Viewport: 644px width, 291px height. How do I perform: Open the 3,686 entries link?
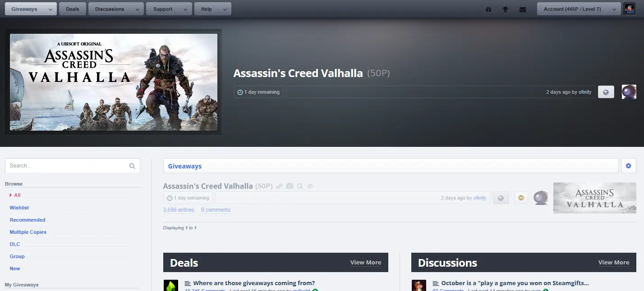coord(179,210)
